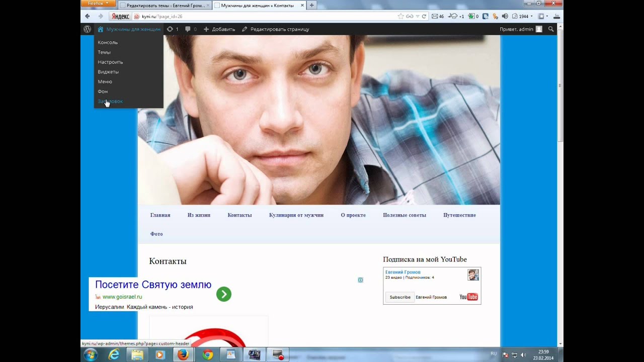Open Windows Start button
The height and width of the screenshot is (362, 644).
tap(91, 354)
